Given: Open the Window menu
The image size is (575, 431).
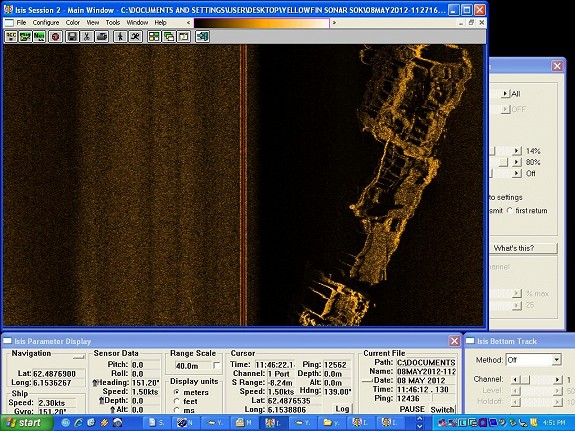Looking at the screenshot, I should coord(137,23).
